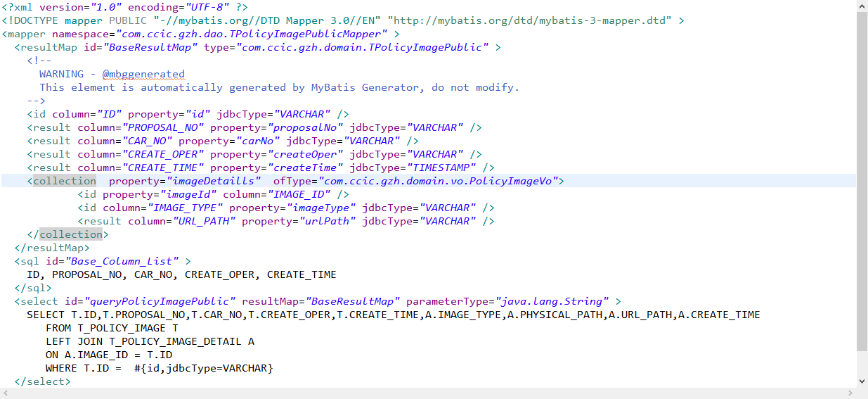
Task: Click the sql id value "Base_Column_List"
Action: tap(122, 261)
